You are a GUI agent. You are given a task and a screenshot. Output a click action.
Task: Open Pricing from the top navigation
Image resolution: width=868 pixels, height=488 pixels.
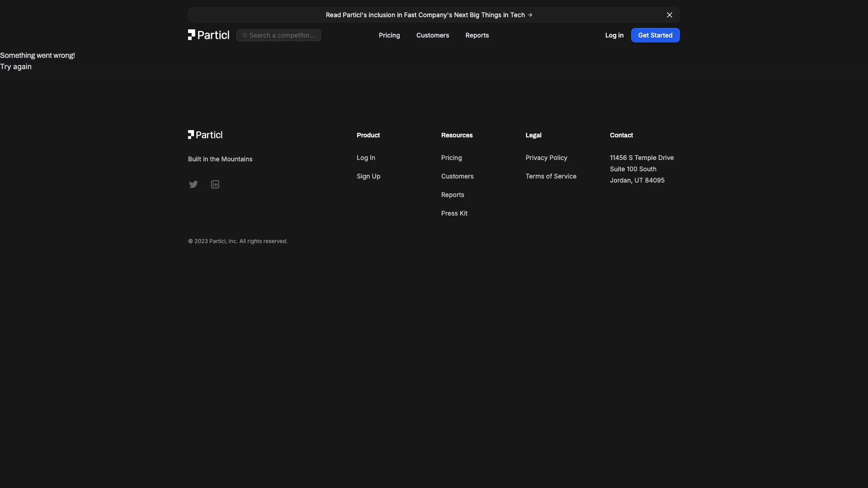click(x=389, y=35)
